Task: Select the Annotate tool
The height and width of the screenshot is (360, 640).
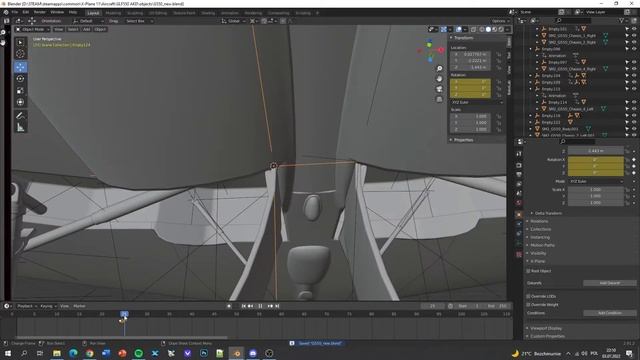Action: pos(20,116)
